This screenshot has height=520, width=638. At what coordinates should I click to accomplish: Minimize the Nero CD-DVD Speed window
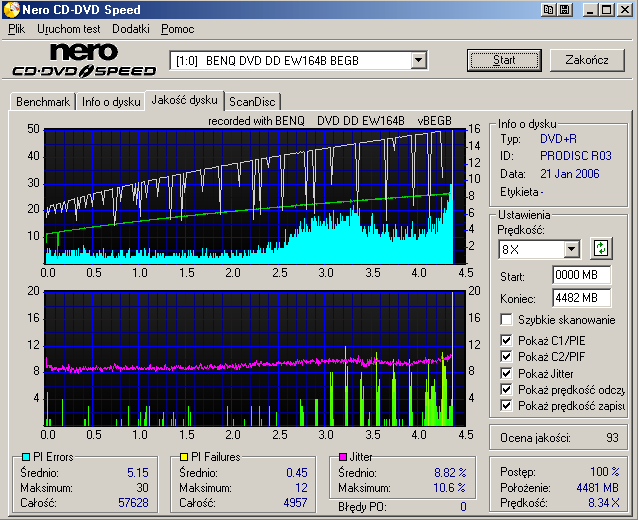(x=590, y=10)
